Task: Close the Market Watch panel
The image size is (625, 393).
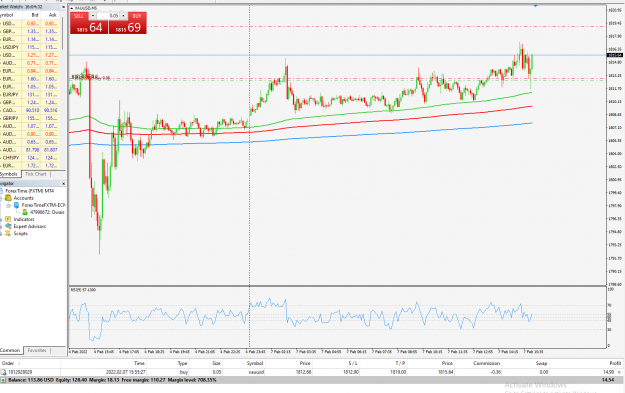Action: (x=63, y=7)
